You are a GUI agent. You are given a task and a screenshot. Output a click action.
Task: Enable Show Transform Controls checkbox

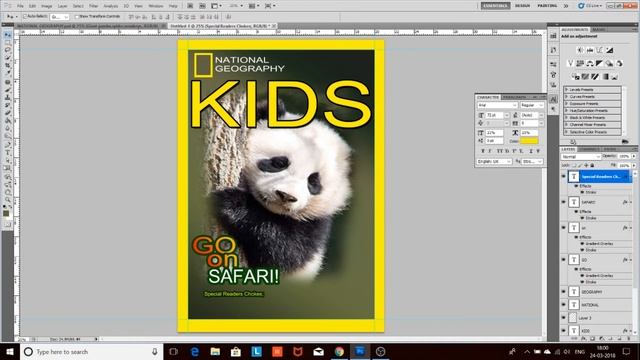tap(77, 17)
